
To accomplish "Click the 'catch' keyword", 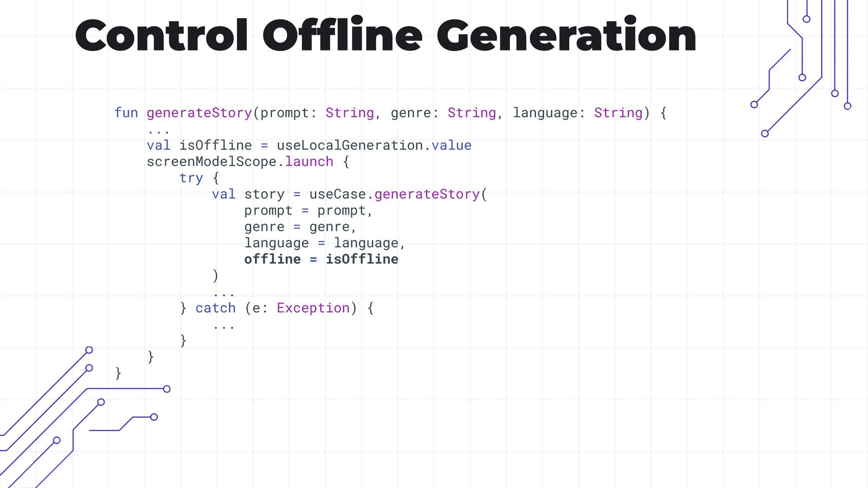I will pos(215,308).
